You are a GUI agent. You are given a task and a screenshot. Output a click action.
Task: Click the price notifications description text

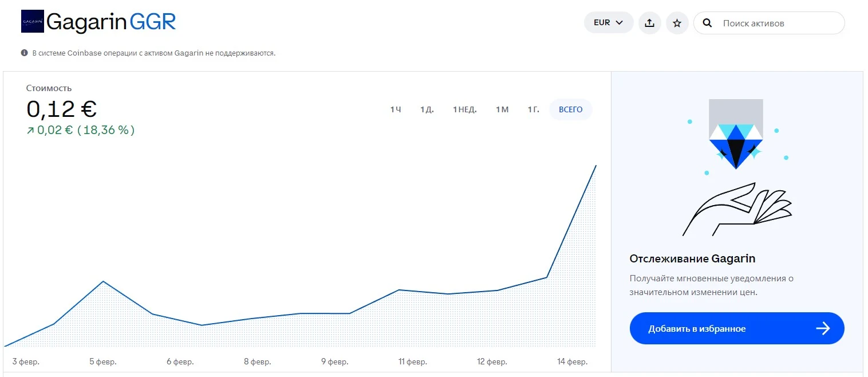click(x=712, y=285)
